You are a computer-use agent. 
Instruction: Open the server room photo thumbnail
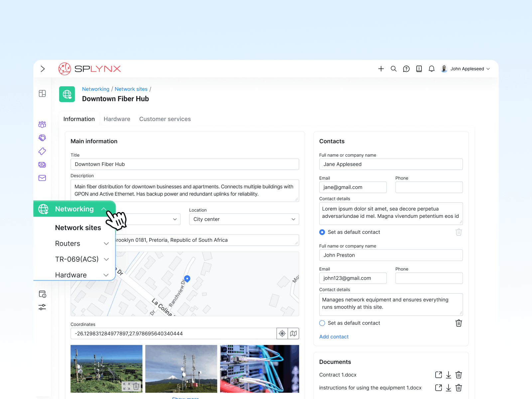point(259,368)
